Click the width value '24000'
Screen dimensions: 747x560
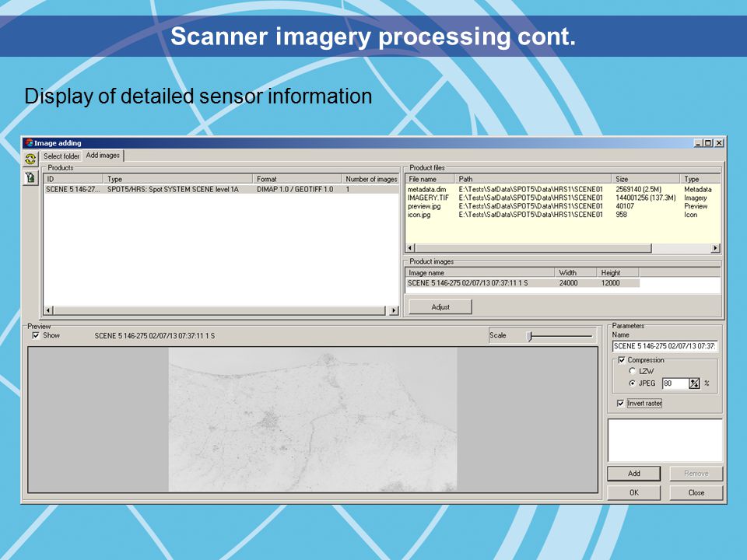568,283
